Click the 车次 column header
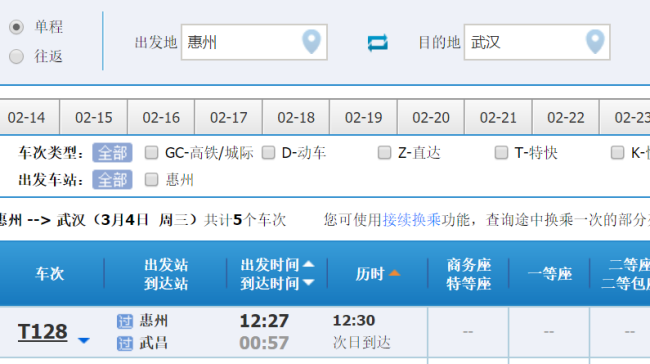Screen dimensions: 650x364 (x=50, y=274)
